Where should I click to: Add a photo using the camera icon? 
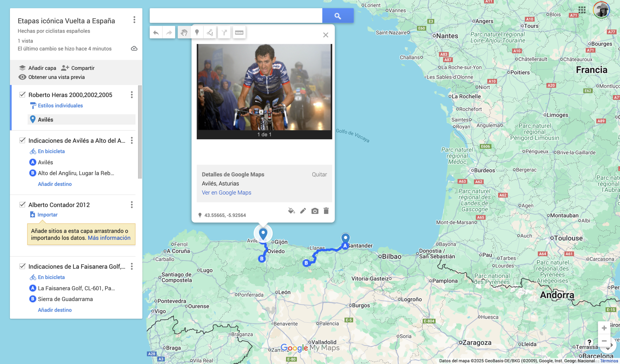point(315,211)
